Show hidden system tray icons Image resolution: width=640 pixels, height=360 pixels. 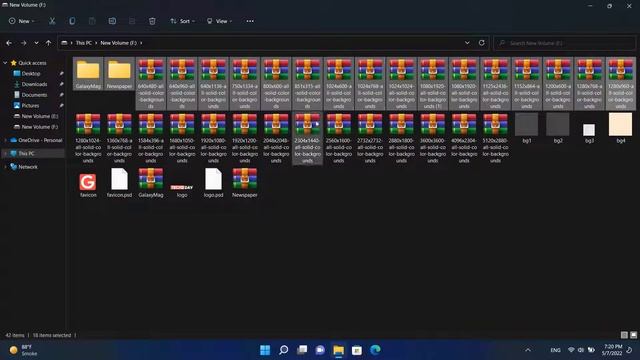tap(528, 350)
